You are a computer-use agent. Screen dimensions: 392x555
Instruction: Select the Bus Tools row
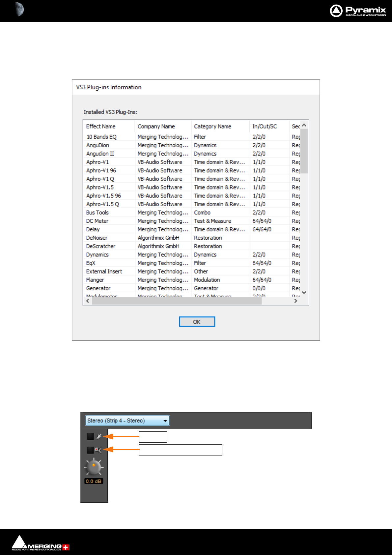point(192,213)
